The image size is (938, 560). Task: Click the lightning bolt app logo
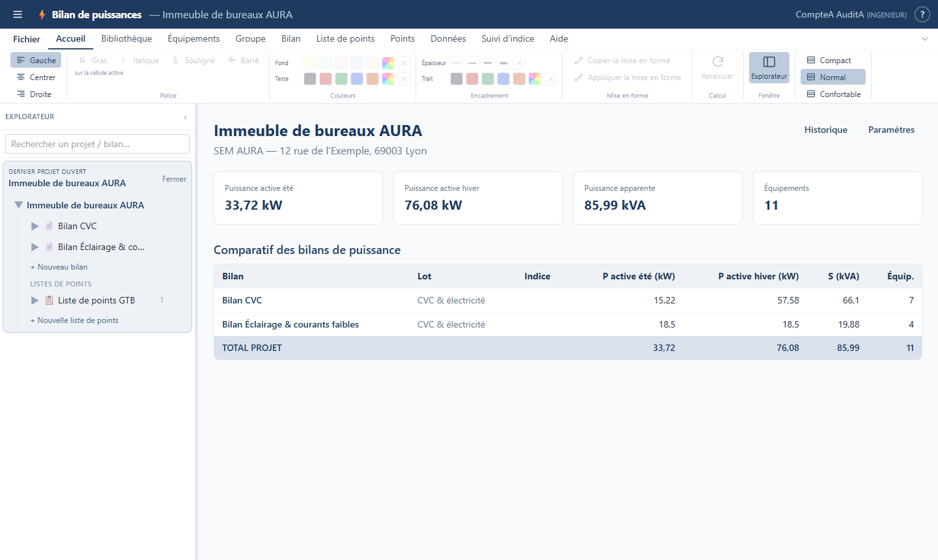click(42, 14)
